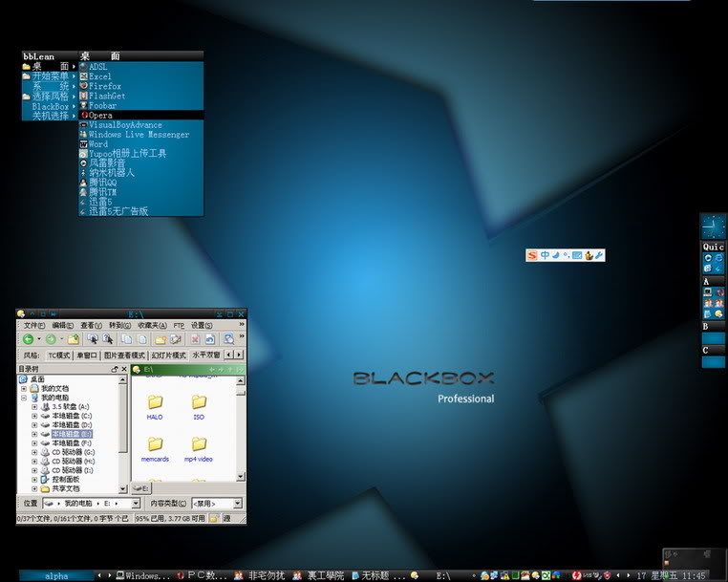This screenshot has width=728, height=582.
Task: Expand the 选择风格 submenu
Action: tap(50, 97)
